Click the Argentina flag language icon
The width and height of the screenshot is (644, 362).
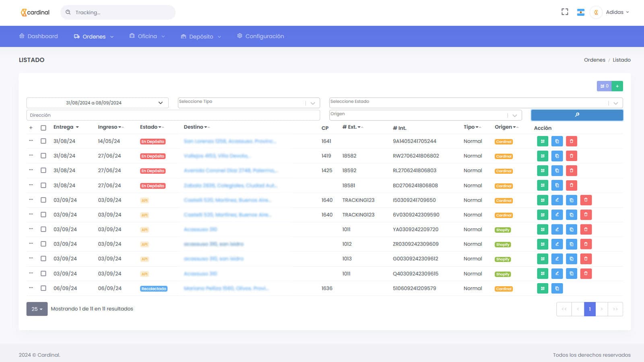click(580, 12)
